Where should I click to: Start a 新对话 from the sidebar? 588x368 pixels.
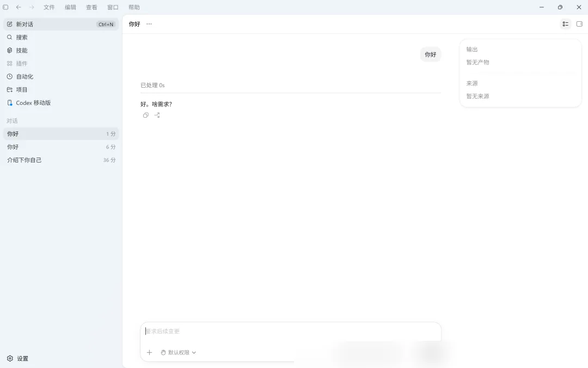pyautogui.click(x=61, y=24)
